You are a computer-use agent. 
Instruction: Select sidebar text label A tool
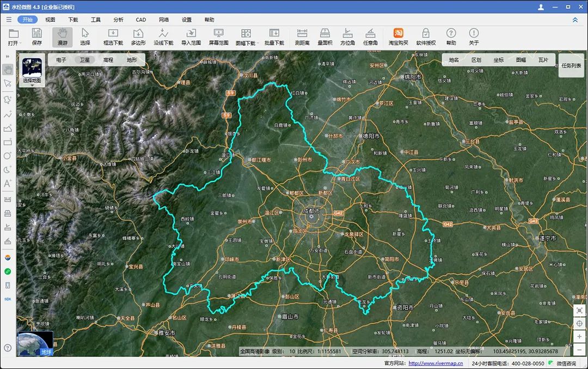pyautogui.click(x=8, y=184)
